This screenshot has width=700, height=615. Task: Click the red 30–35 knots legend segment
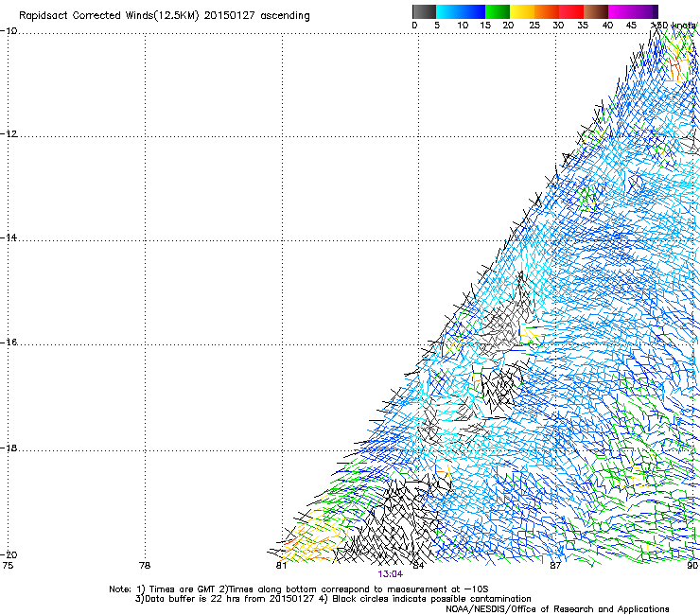[x=571, y=11]
